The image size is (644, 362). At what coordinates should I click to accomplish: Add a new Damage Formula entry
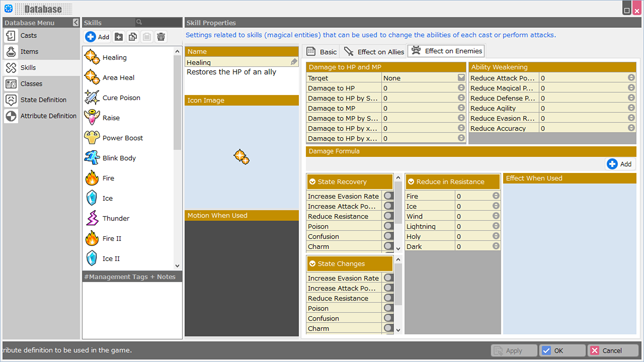coord(619,164)
